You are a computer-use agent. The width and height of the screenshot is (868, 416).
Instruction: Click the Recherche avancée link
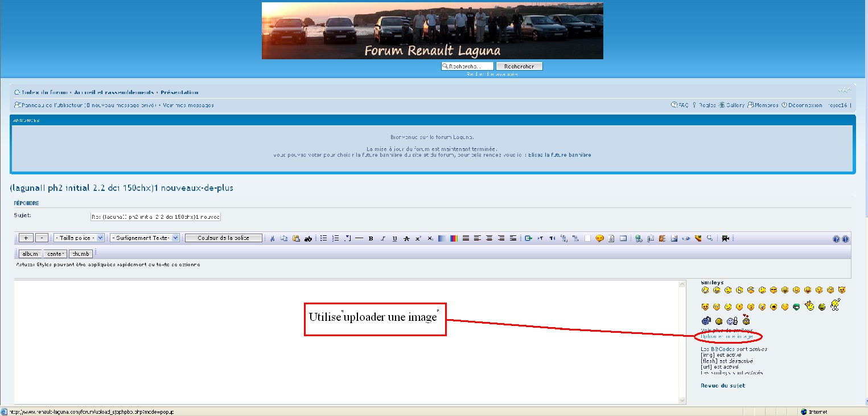click(492, 74)
